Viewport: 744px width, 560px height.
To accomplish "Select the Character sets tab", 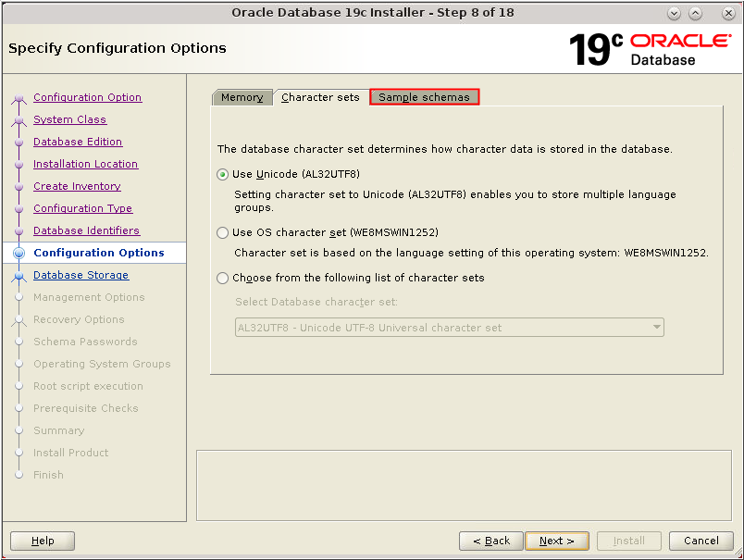I will click(x=320, y=97).
